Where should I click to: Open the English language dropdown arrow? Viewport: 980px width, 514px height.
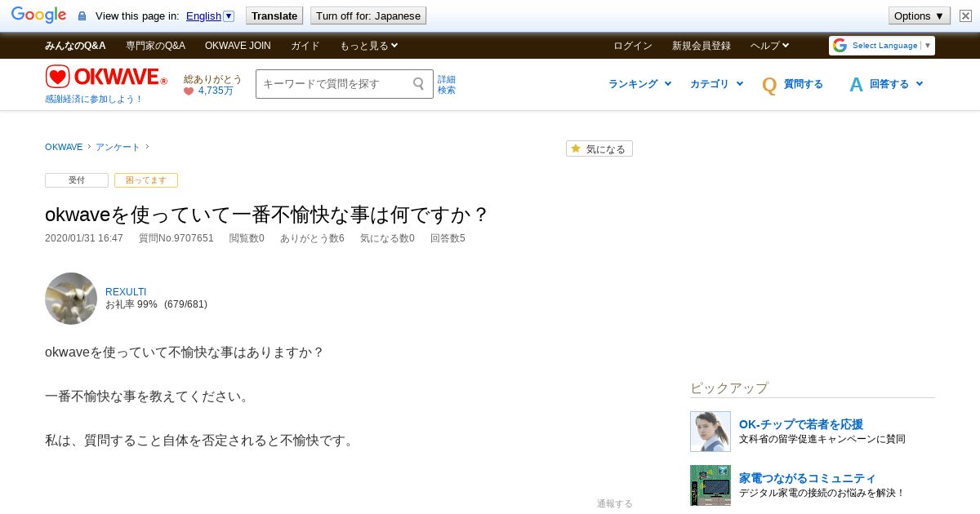(229, 16)
